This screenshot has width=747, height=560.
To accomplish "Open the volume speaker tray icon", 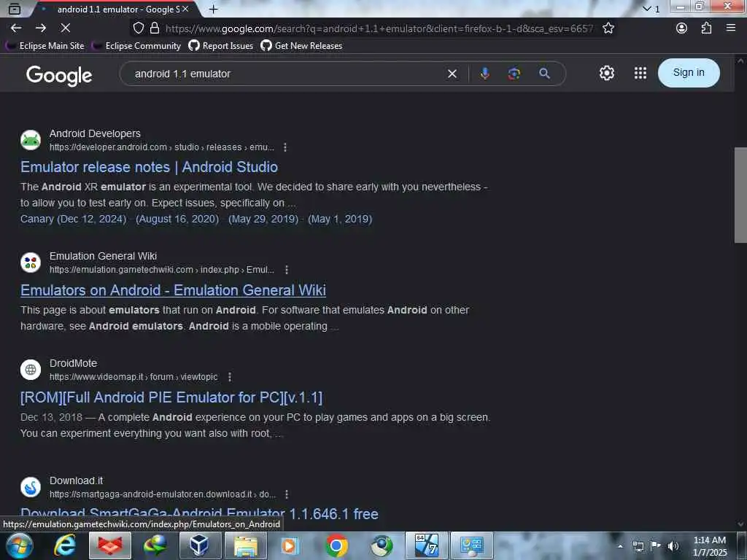I will [673, 546].
